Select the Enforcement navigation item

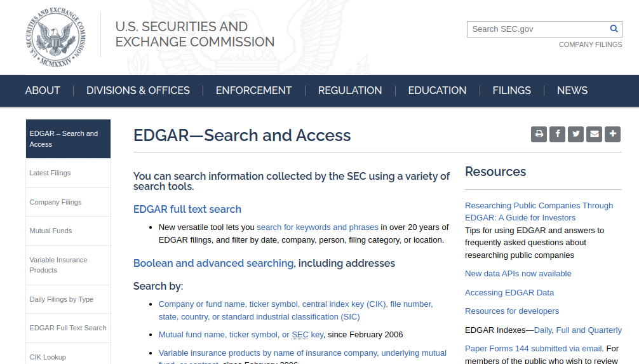(x=253, y=90)
